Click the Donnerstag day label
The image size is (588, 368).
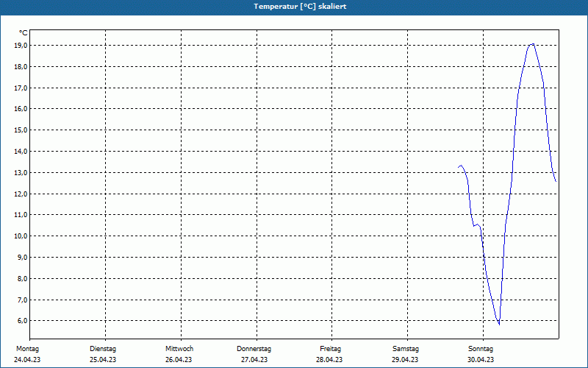click(254, 349)
